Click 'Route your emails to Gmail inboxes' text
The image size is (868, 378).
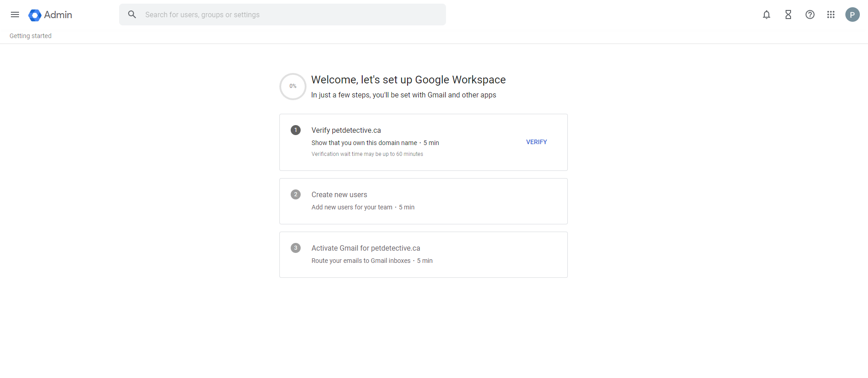pyautogui.click(x=361, y=261)
